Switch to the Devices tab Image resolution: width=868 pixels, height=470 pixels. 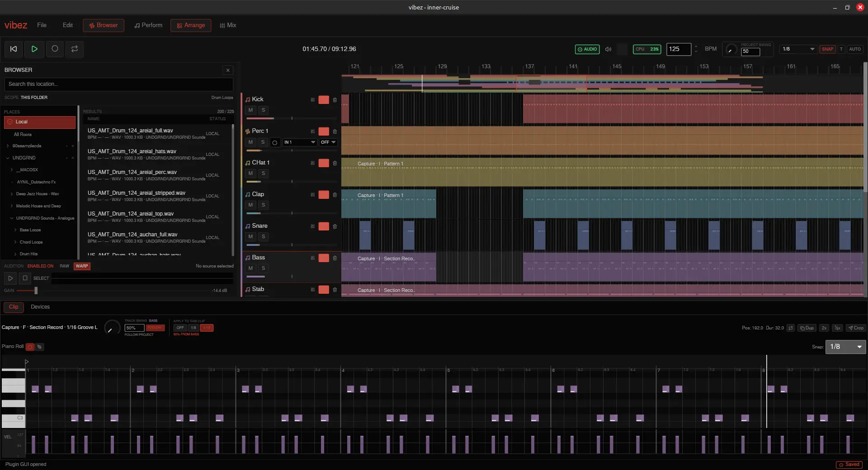pyautogui.click(x=40, y=307)
